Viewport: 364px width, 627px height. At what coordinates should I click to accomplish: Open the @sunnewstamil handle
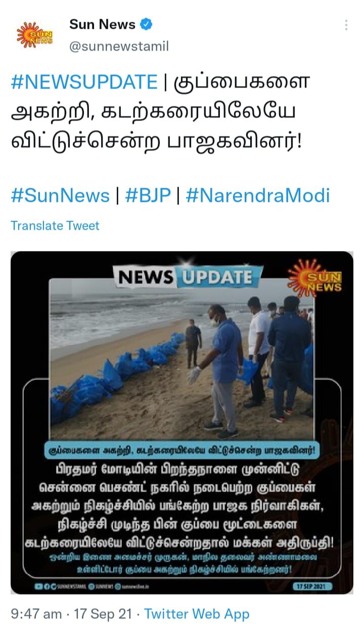[x=119, y=47]
